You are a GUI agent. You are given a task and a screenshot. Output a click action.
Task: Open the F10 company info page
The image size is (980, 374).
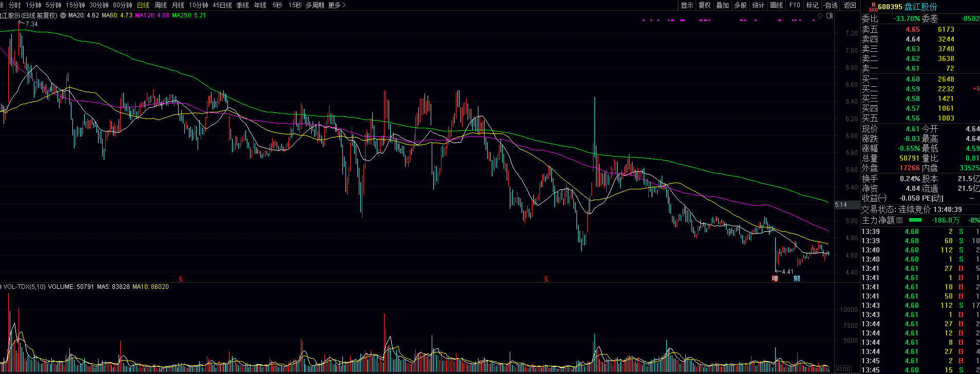[x=795, y=5]
